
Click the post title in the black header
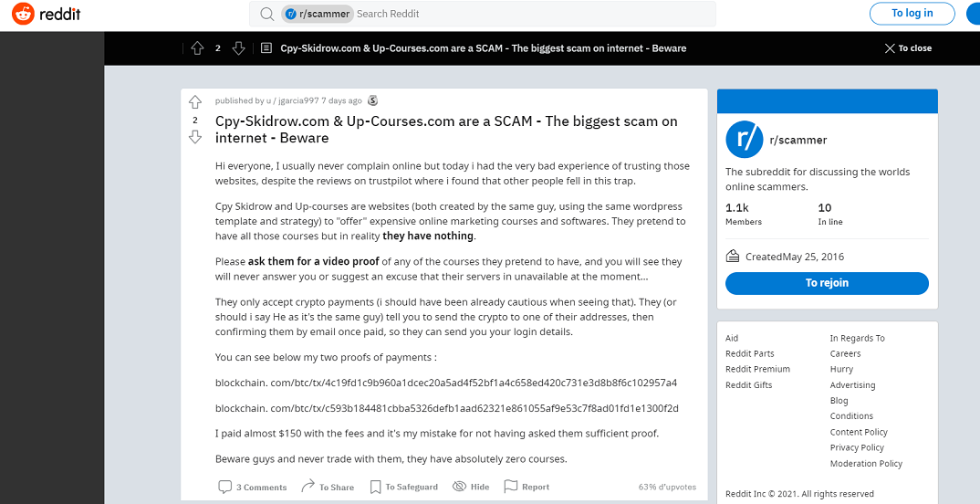pos(483,48)
